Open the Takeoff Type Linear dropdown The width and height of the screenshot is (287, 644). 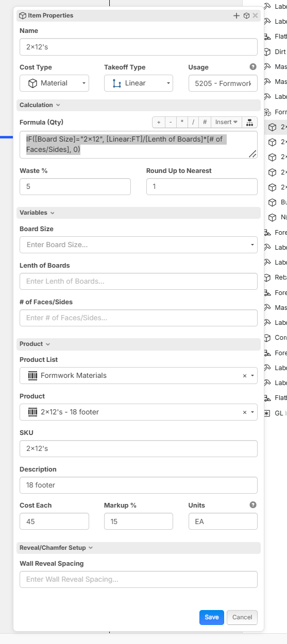pyautogui.click(x=139, y=83)
